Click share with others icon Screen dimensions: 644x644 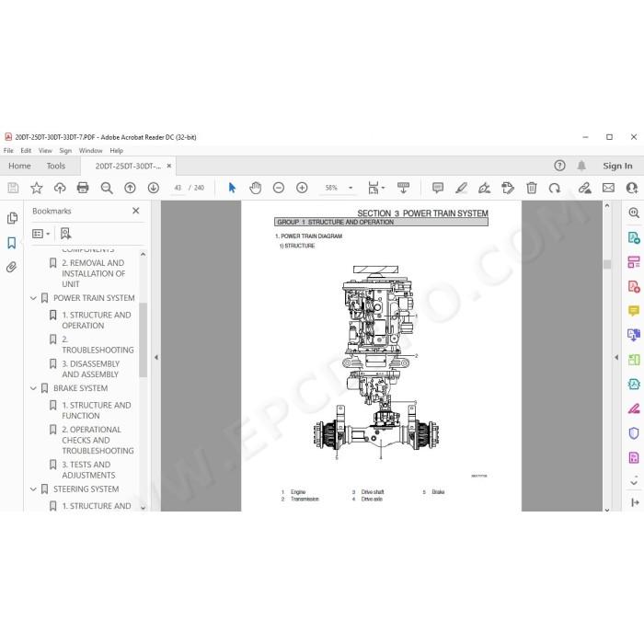[x=632, y=188]
